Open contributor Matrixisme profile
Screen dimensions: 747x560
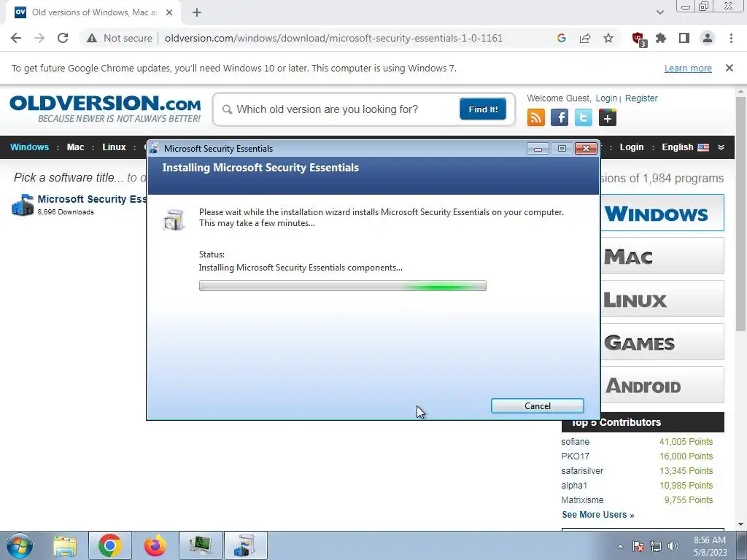[582, 500]
